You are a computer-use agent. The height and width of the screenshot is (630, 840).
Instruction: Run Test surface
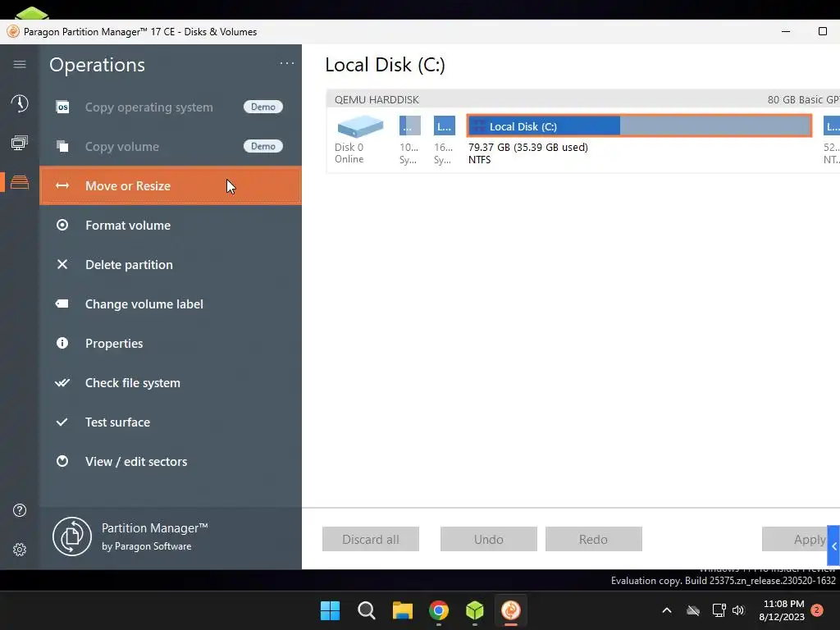click(x=171, y=422)
